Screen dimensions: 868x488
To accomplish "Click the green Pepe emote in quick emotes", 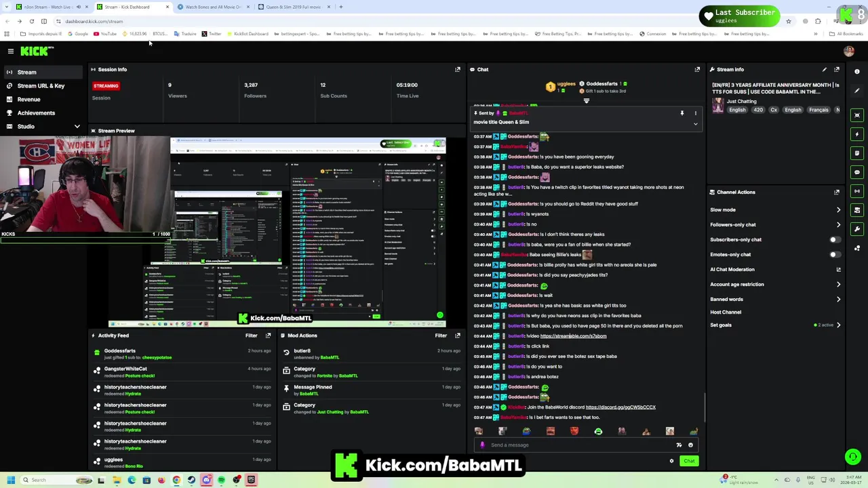I will click(x=598, y=431).
